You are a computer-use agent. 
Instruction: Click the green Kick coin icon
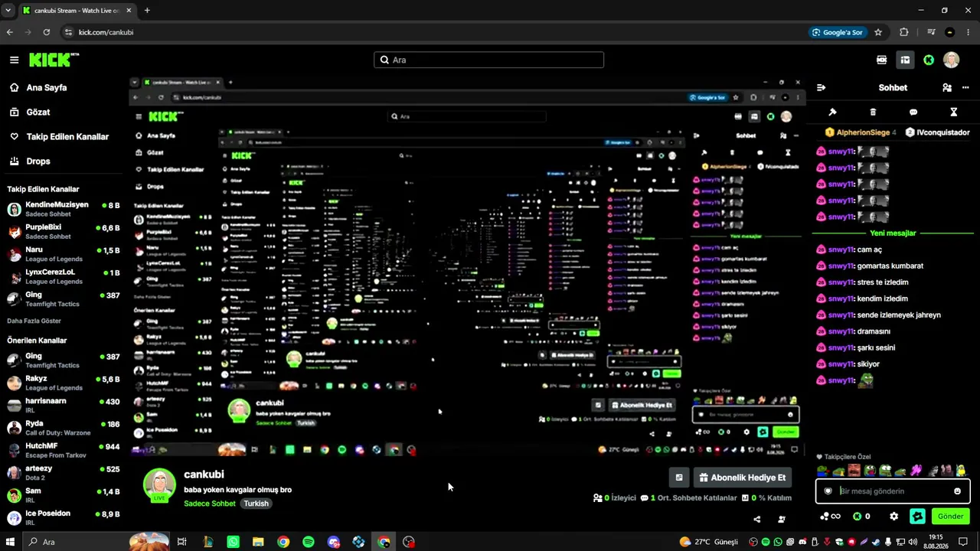coord(929,60)
